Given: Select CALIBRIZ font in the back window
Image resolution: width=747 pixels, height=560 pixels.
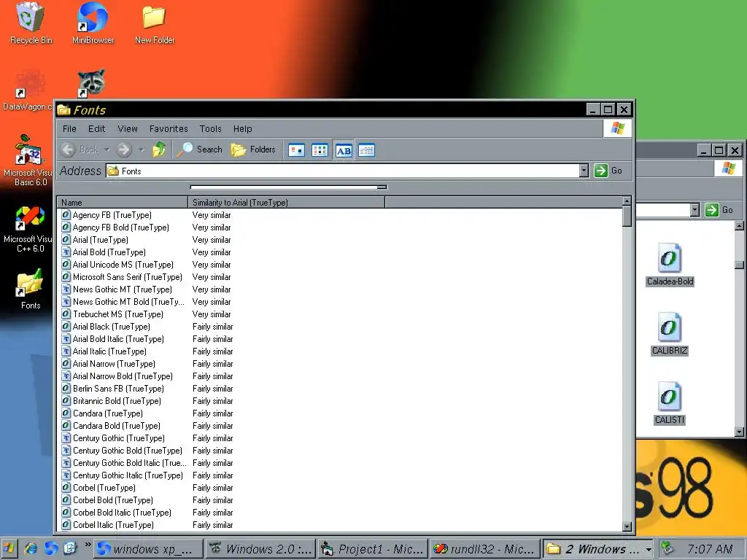Looking at the screenshot, I should [670, 334].
